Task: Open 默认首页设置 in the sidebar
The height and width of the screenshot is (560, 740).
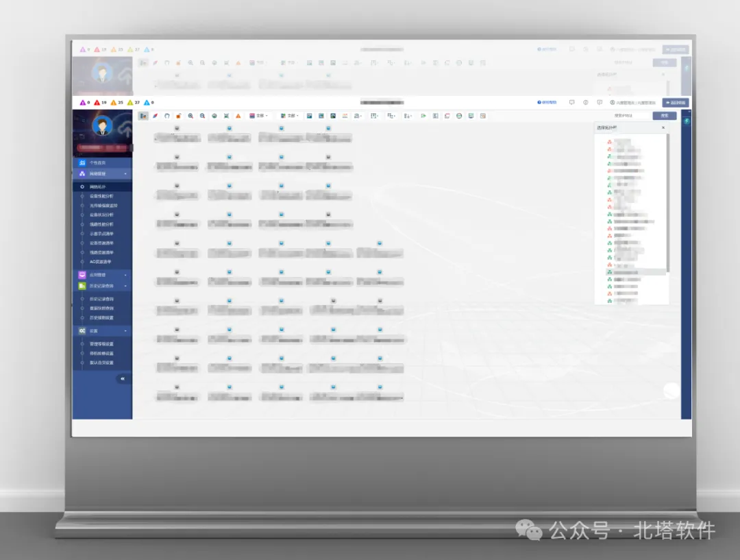Action: (x=101, y=363)
